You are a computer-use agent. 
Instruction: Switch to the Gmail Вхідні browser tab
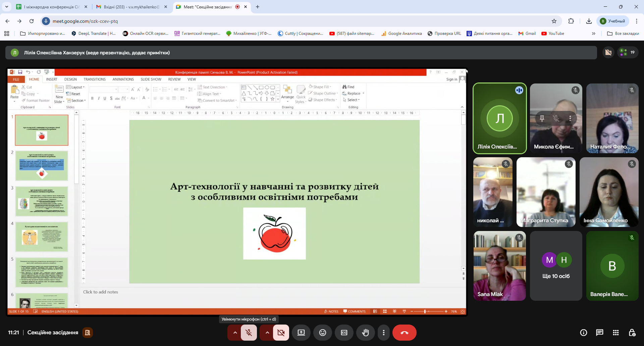[131, 7]
